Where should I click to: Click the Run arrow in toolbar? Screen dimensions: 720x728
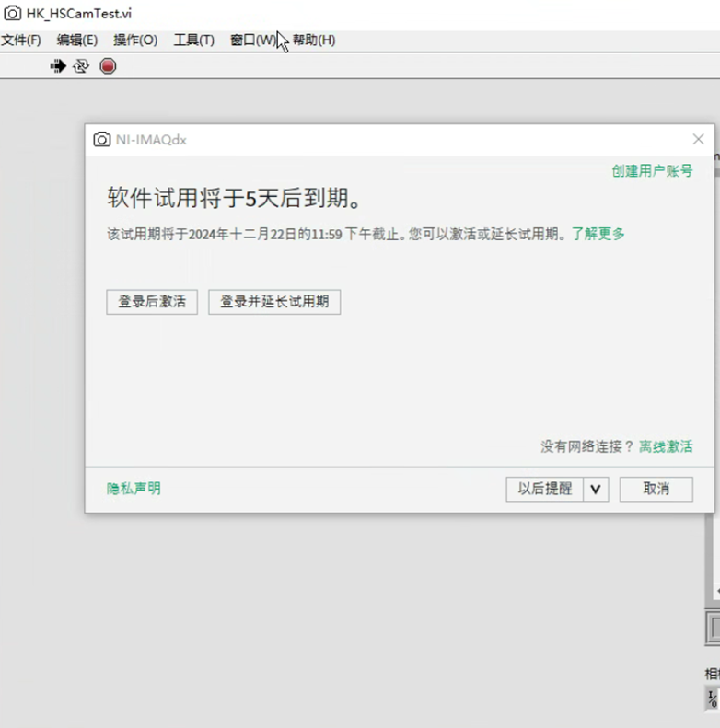58,66
